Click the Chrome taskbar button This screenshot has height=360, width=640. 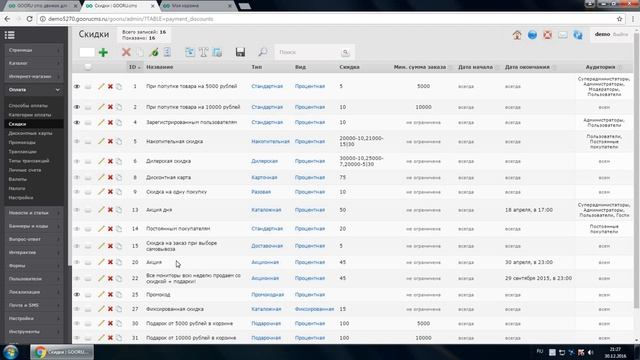pos(62,352)
